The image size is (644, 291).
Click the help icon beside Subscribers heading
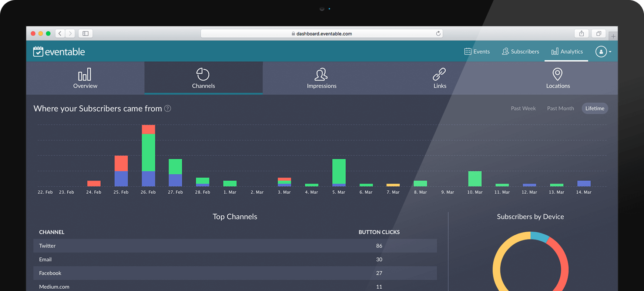point(168,108)
